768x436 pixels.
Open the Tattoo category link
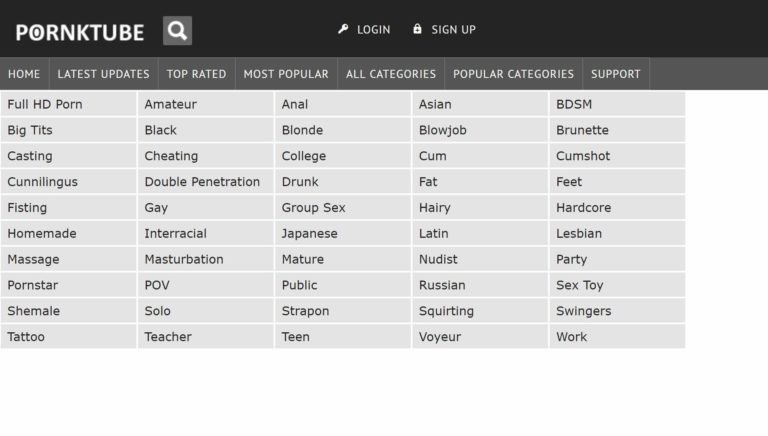coord(26,337)
